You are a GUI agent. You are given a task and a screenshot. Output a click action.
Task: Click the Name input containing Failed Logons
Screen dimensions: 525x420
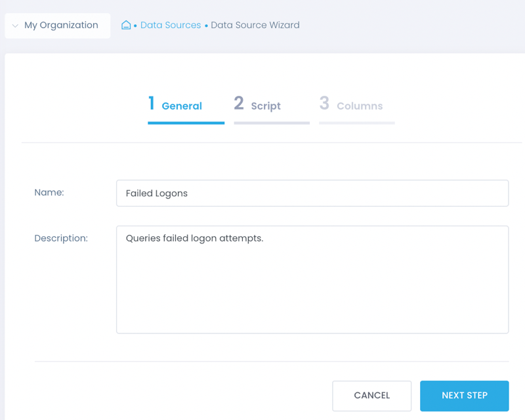[312, 193]
